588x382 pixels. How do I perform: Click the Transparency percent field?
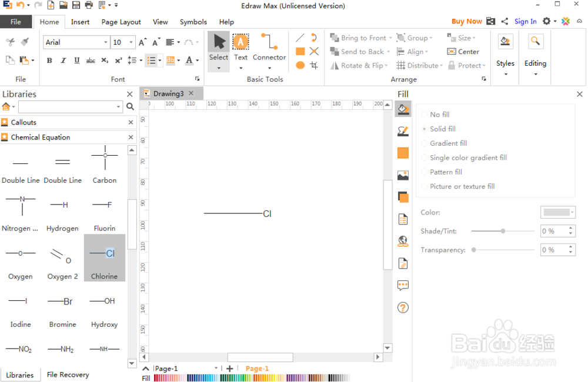pos(554,250)
